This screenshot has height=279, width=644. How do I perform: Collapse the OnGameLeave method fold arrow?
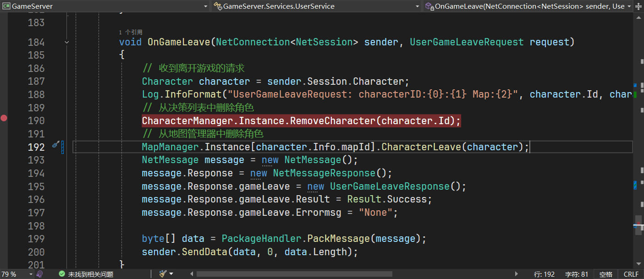tap(67, 42)
